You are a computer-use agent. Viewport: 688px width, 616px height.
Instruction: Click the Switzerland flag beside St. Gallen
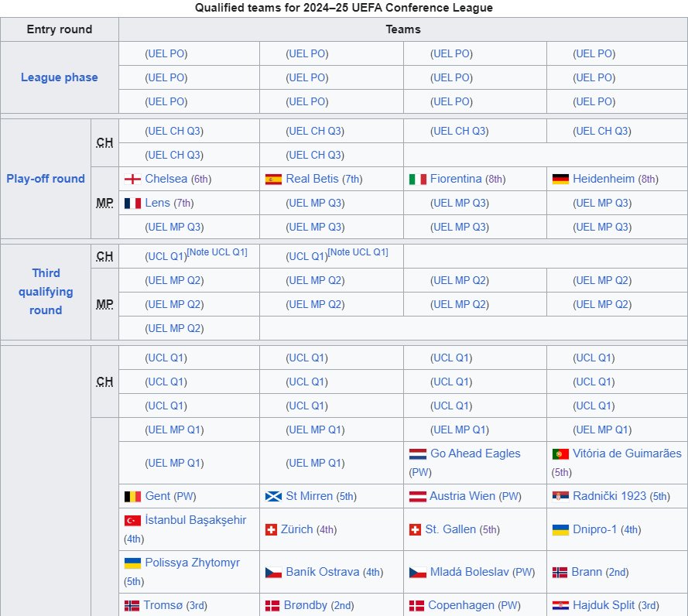[x=415, y=529]
